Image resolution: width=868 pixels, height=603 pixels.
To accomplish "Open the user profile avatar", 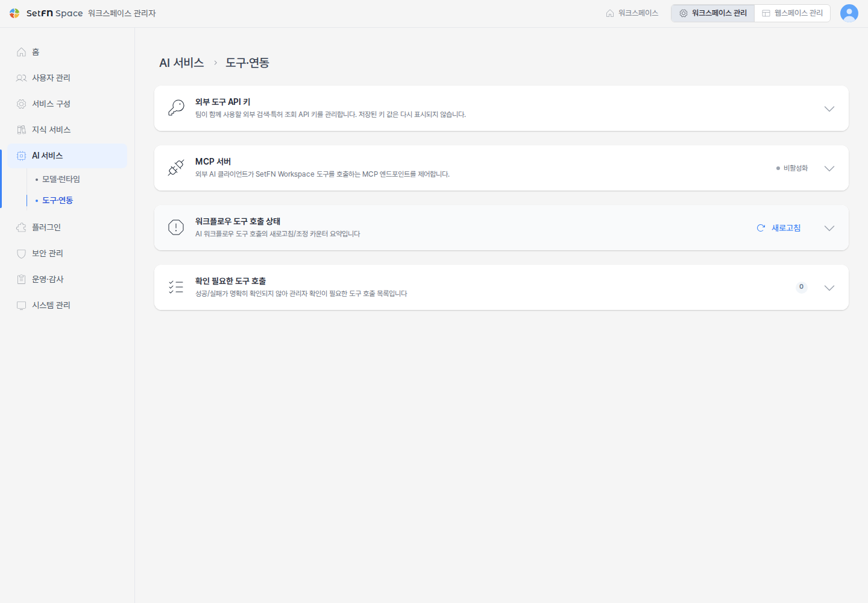I will coord(849,13).
